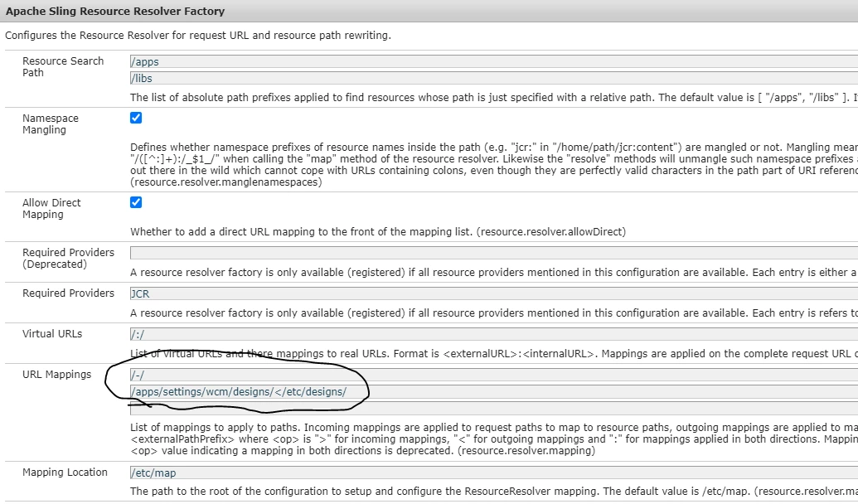Select the Namespace Mangling label
Screen dimensions: 858x504
[x=51, y=124]
